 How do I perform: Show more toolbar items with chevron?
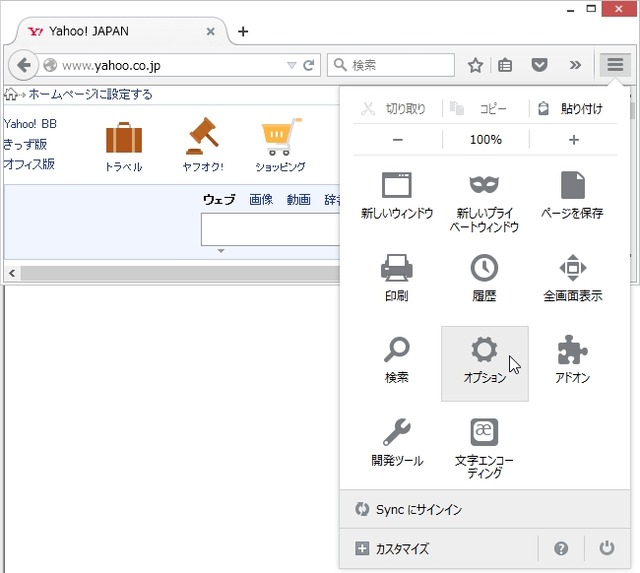tap(575, 65)
